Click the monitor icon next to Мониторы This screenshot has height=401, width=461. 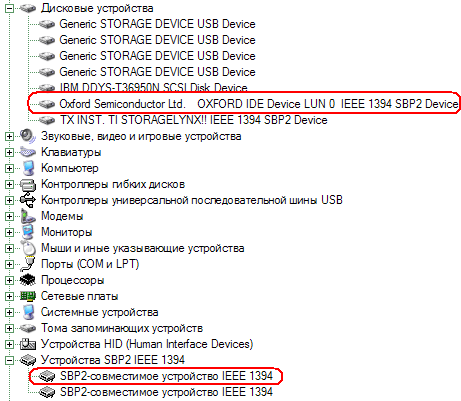pos(27,232)
